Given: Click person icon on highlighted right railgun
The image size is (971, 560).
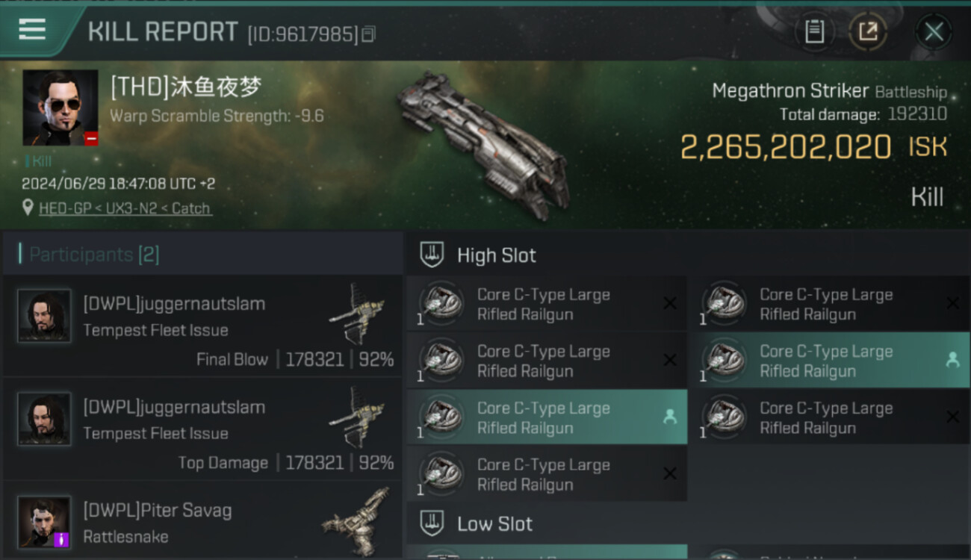Looking at the screenshot, I should tap(952, 361).
